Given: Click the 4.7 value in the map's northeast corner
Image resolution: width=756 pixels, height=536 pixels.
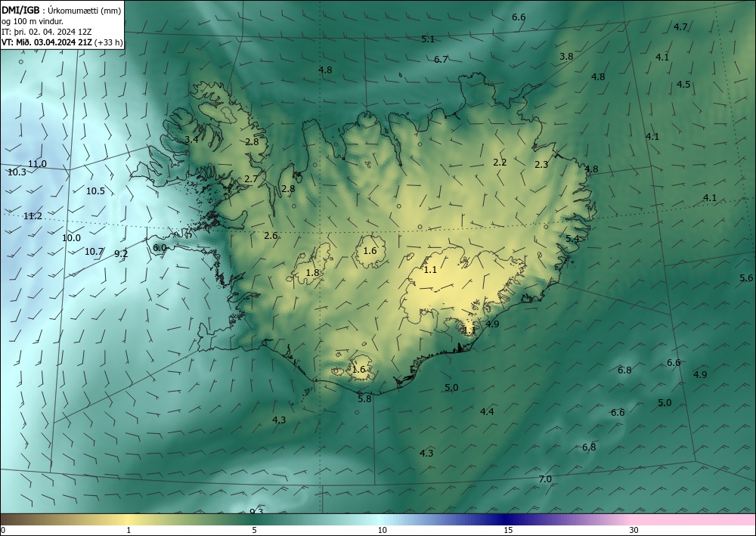Looking at the screenshot, I should pyautogui.click(x=680, y=26).
